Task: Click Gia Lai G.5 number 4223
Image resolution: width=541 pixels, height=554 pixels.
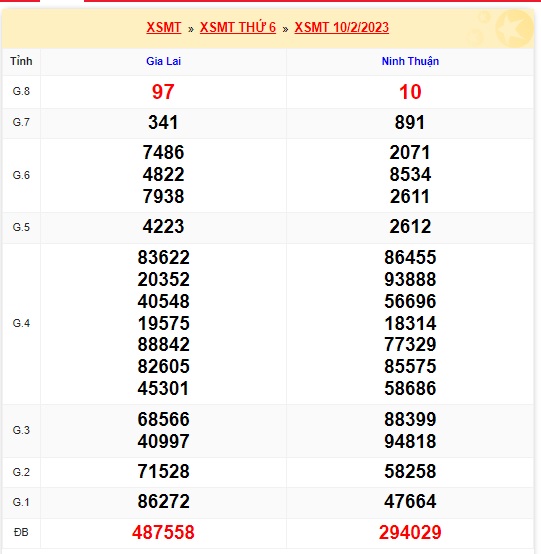Action: coord(163,226)
